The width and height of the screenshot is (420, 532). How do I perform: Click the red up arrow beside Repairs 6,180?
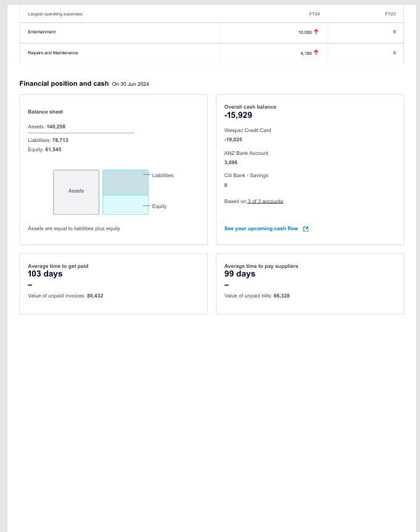coord(316,52)
